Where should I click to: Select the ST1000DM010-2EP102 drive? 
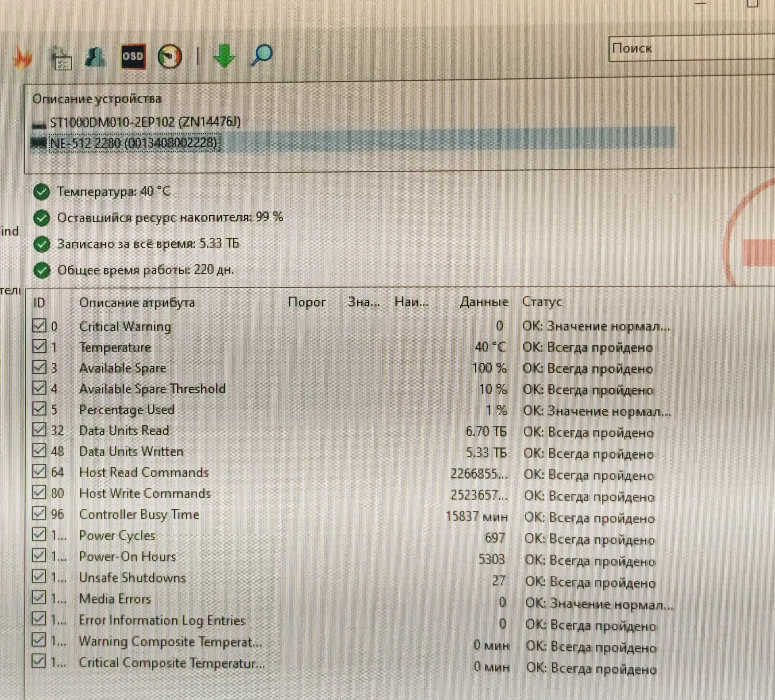click(145, 122)
